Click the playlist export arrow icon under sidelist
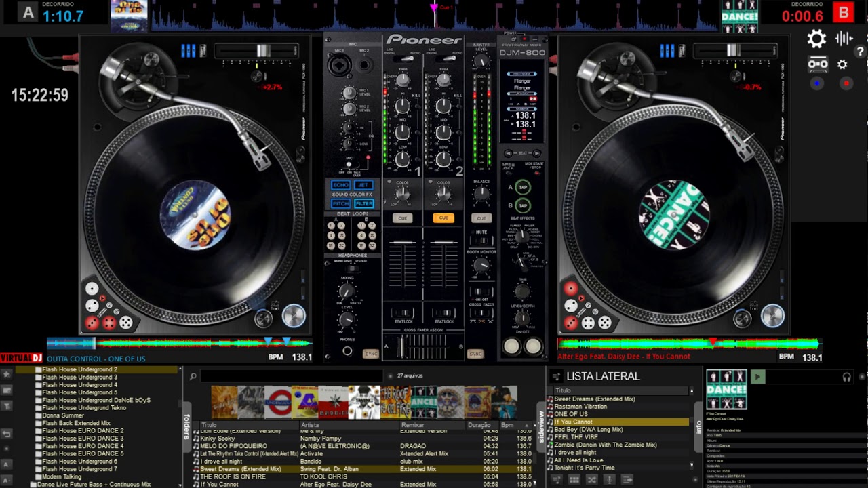Image resolution: width=868 pixels, height=488 pixels. (x=627, y=479)
